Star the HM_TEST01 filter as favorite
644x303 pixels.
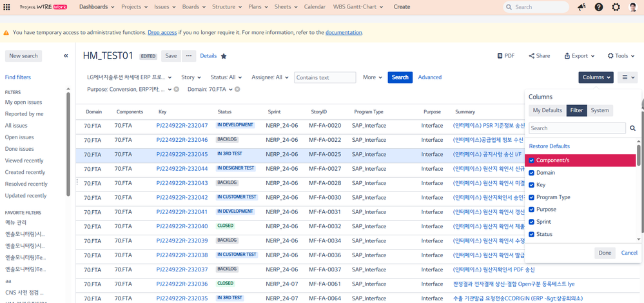click(x=224, y=56)
